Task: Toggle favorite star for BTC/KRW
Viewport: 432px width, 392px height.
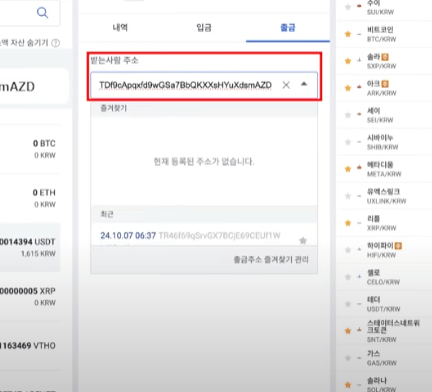Action: (x=348, y=34)
